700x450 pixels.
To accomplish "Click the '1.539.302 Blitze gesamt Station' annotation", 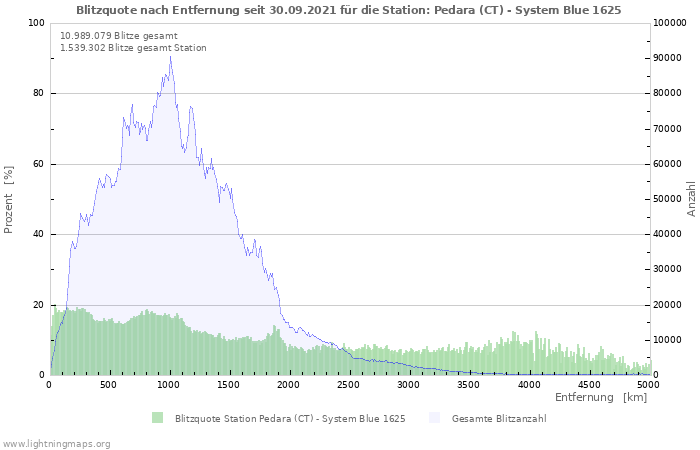I will 133,48.
